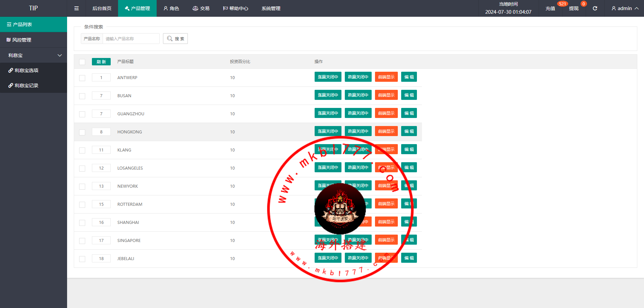Open the admin user menu
Screen dimensions: 644x308
(625, 8)
